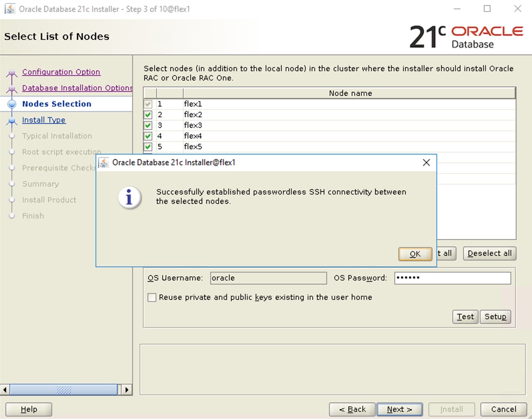Click the information icon in the dialog
This screenshot has width=532, height=419.
pyautogui.click(x=129, y=197)
